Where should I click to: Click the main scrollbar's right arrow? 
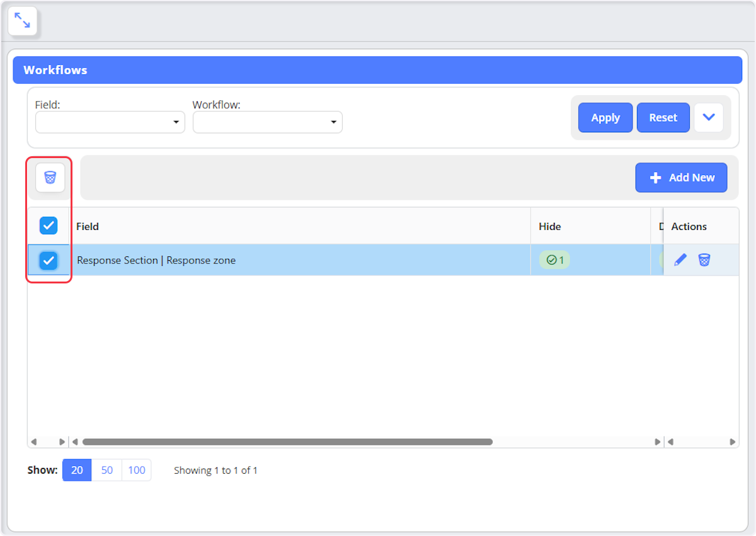(658, 442)
